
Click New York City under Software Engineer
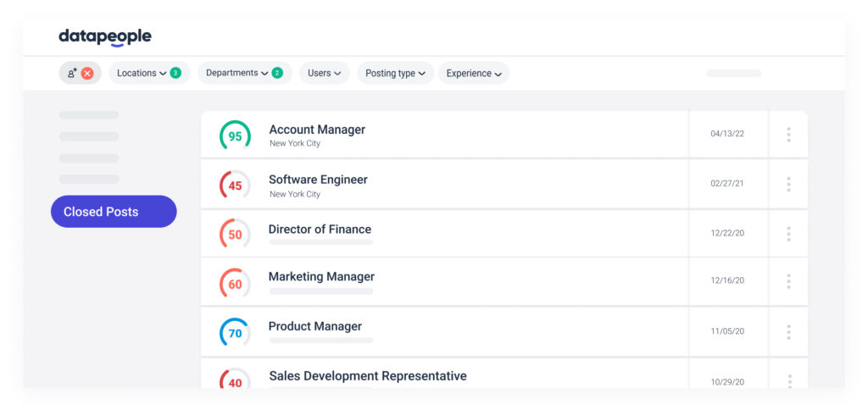295,194
